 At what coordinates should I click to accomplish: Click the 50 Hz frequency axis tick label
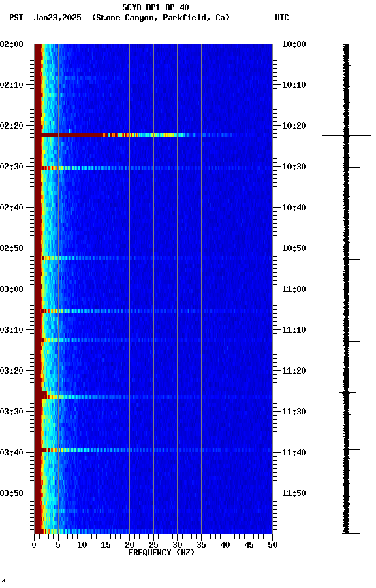coord(272,545)
